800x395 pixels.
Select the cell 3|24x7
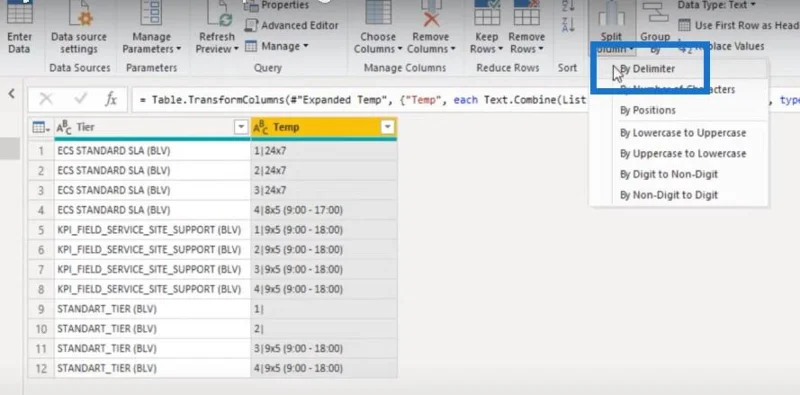323,190
